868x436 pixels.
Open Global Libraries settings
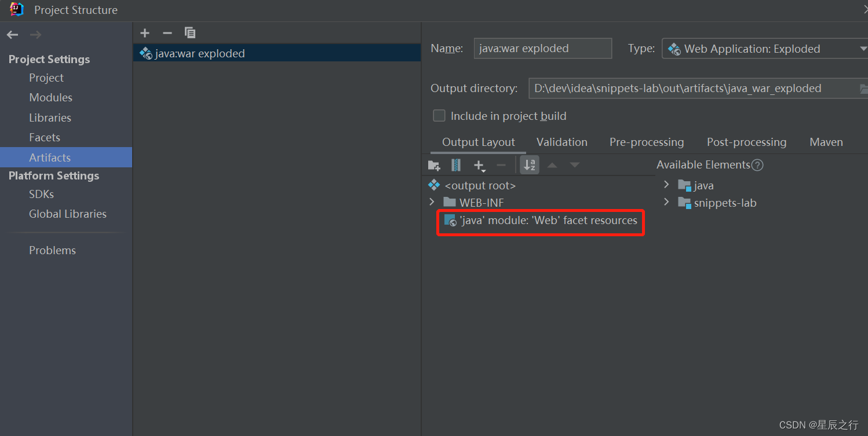point(68,214)
